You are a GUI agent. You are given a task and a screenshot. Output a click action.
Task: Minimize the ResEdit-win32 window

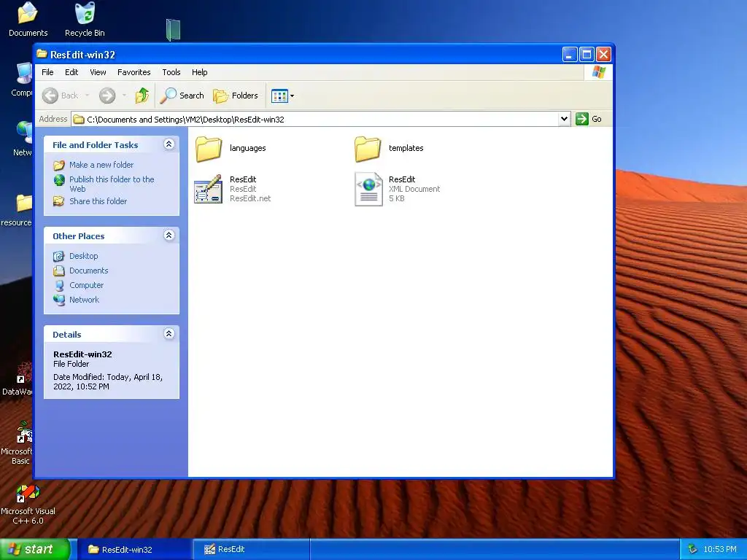pyautogui.click(x=569, y=54)
